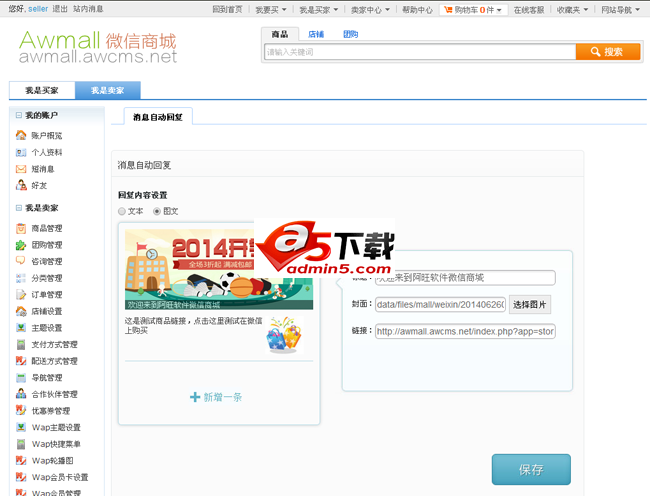
Task: Click the 个人资料 profile card icon
Action: pos(21,152)
